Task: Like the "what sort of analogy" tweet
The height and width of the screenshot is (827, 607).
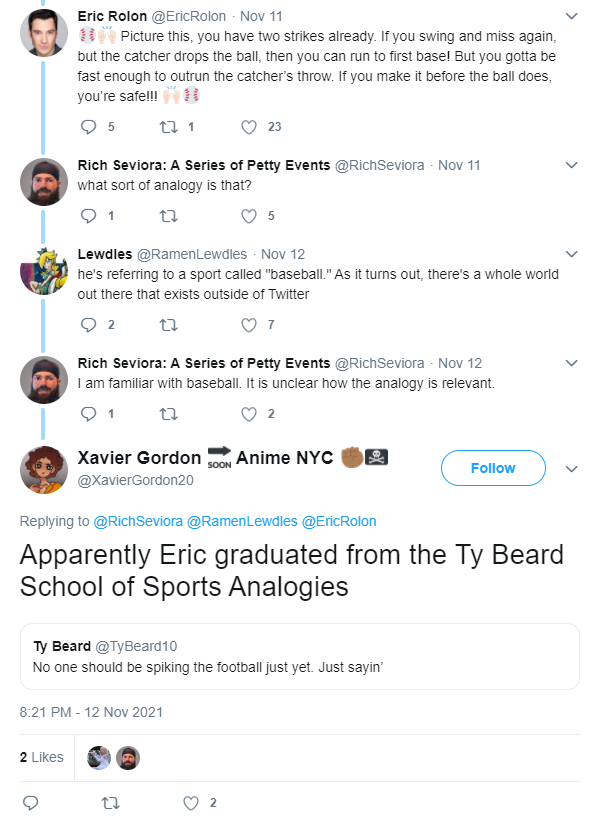Action: pos(250,215)
